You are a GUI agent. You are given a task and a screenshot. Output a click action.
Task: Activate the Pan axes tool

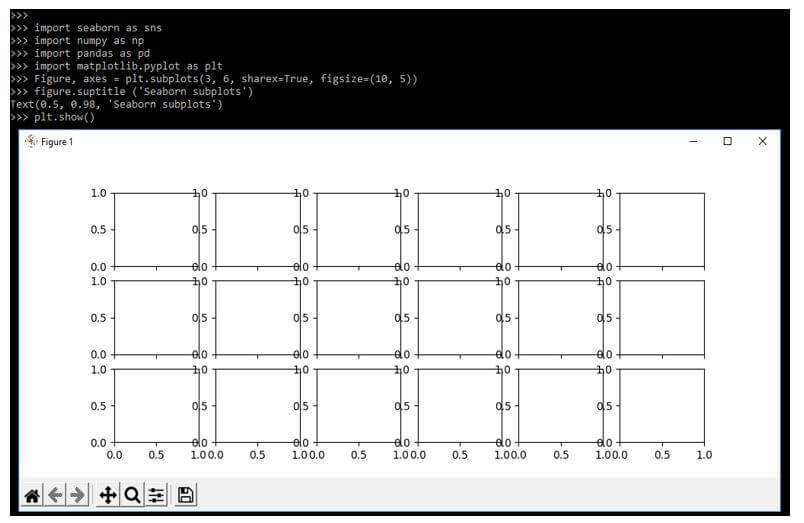pyautogui.click(x=108, y=496)
